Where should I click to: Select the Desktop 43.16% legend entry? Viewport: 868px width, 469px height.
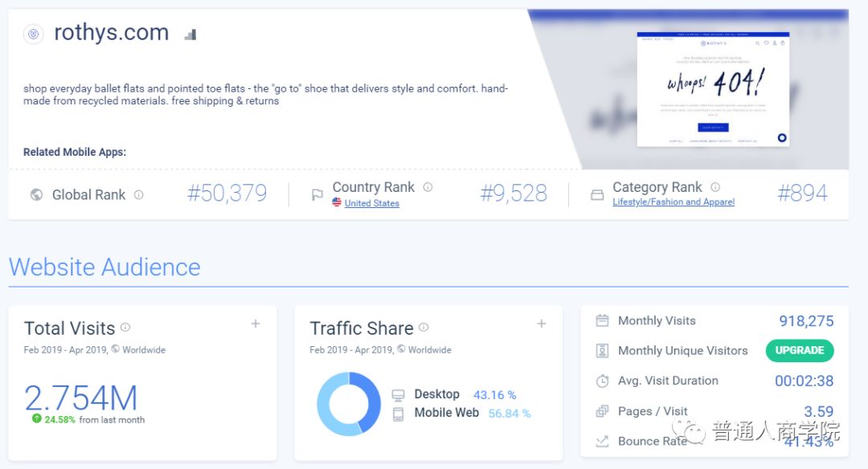pyautogui.click(x=454, y=394)
